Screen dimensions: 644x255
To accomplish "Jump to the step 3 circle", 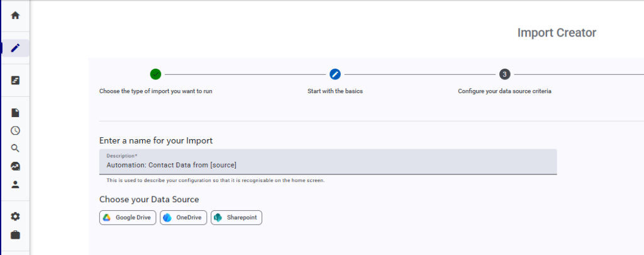I will [x=504, y=74].
